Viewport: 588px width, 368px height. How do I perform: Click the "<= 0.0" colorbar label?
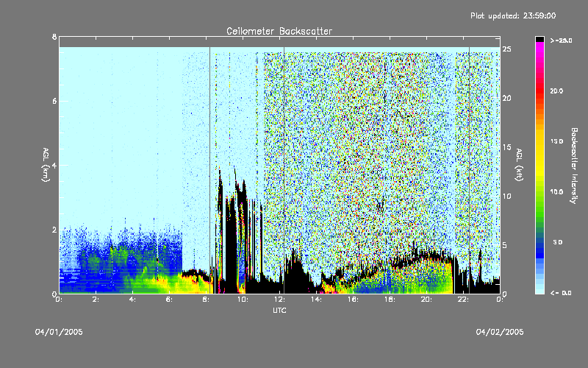(x=561, y=293)
